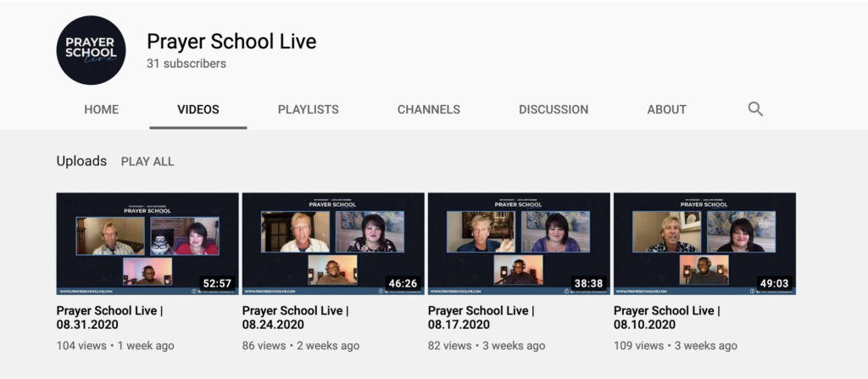Open the DISCUSSION tab
This screenshot has width=868, height=379.
[554, 109]
